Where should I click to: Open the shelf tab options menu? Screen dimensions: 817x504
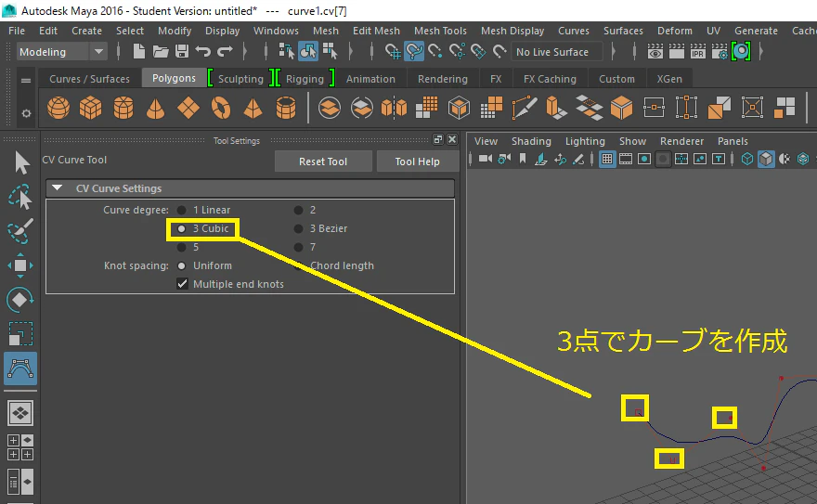pos(26,80)
